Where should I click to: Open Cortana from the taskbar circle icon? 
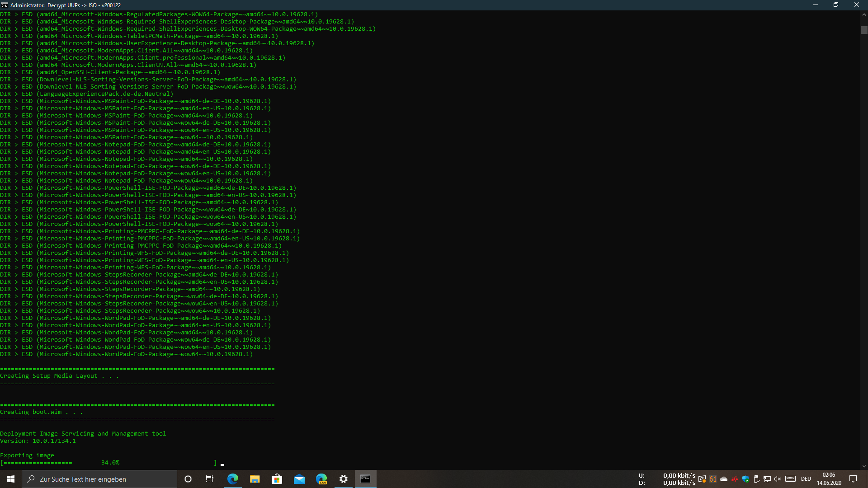188,479
